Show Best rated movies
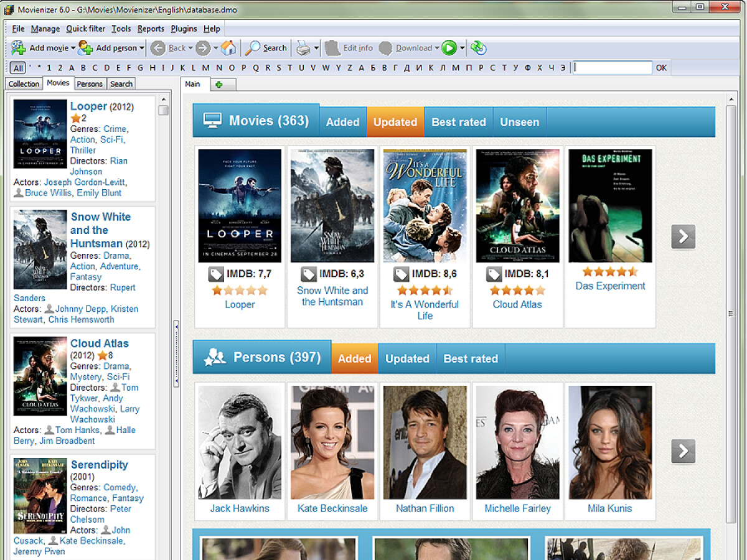747x560 pixels. pyautogui.click(x=458, y=122)
